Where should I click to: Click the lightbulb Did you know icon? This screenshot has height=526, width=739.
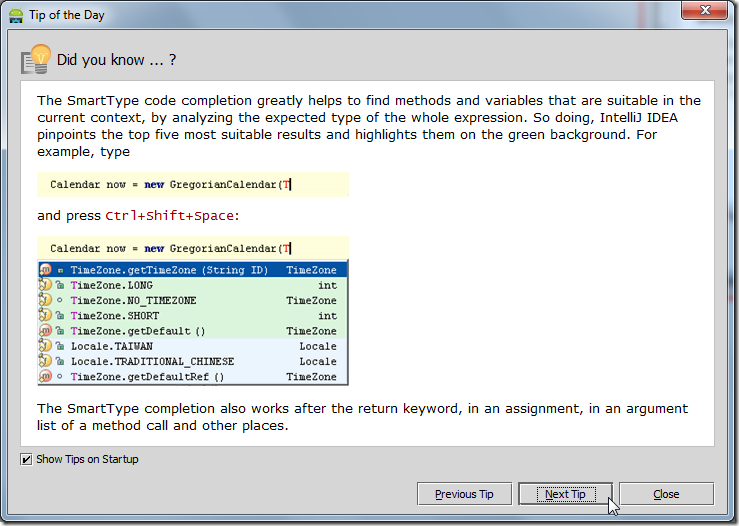[36, 59]
